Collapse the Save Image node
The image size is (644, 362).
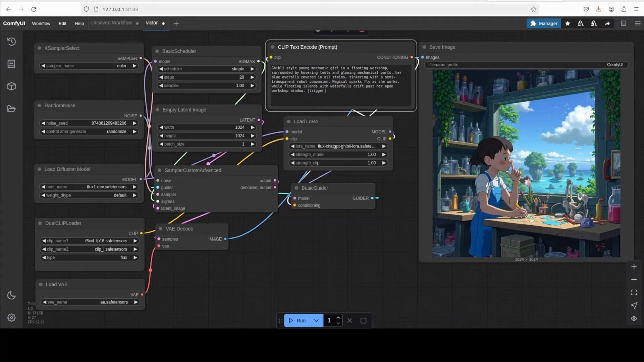(424, 47)
